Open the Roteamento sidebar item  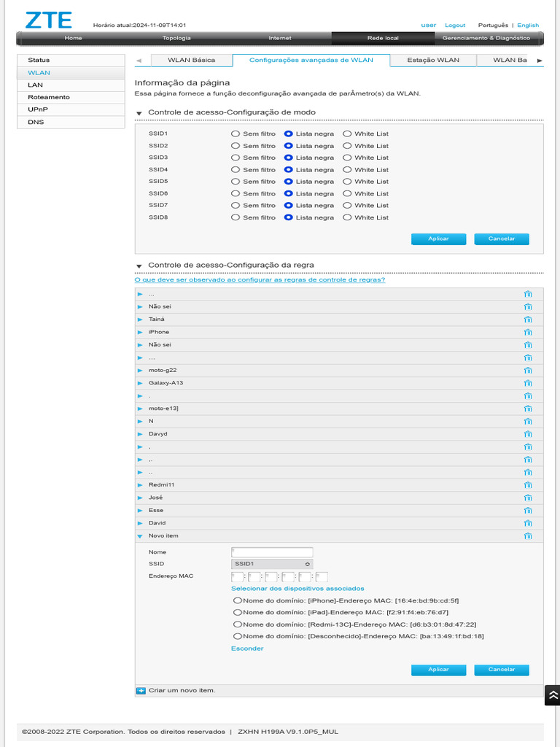[x=71, y=97]
